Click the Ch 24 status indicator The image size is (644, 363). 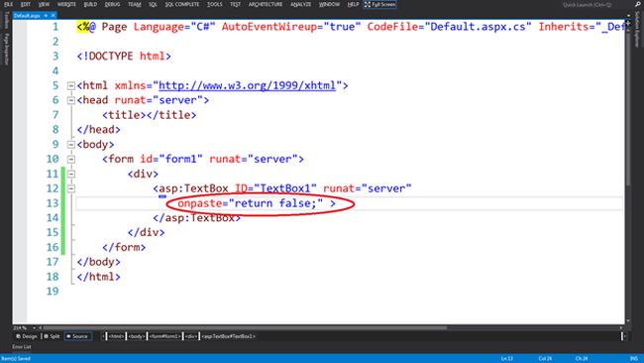[x=582, y=358]
